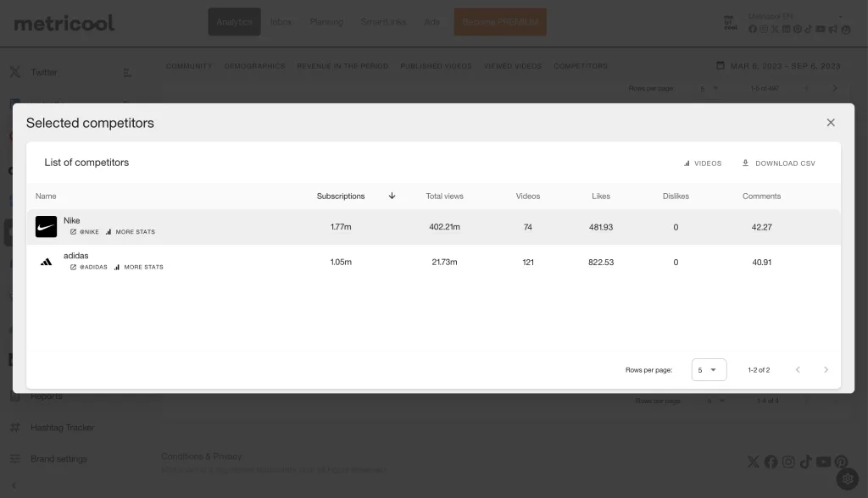Screen dimensions: 868x498
Task: Click the Nike logo thumbnail
Action: click(46, 227)
